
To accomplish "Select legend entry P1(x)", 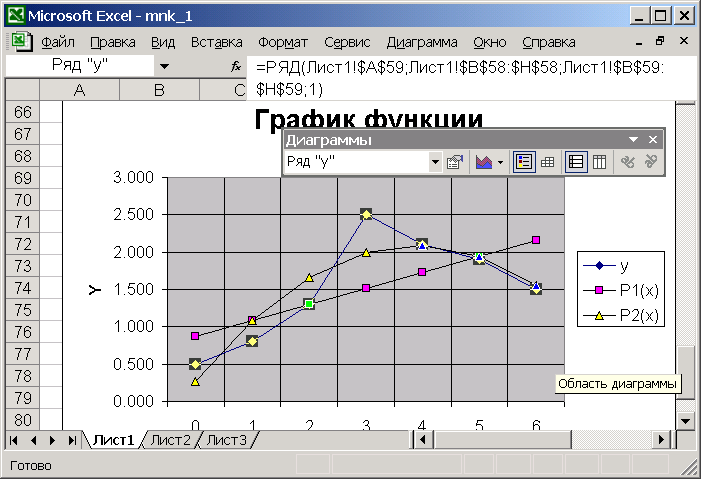I will (x=621, y=291).
